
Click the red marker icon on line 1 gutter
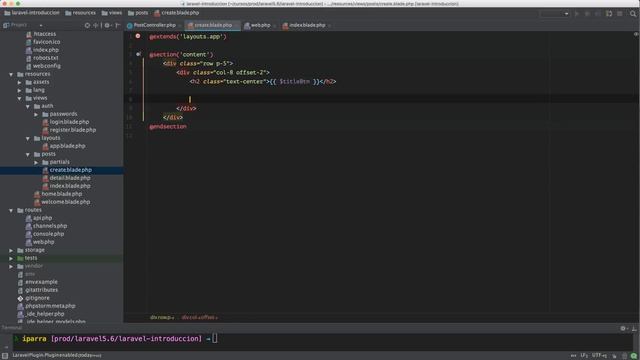click(138, 36)
